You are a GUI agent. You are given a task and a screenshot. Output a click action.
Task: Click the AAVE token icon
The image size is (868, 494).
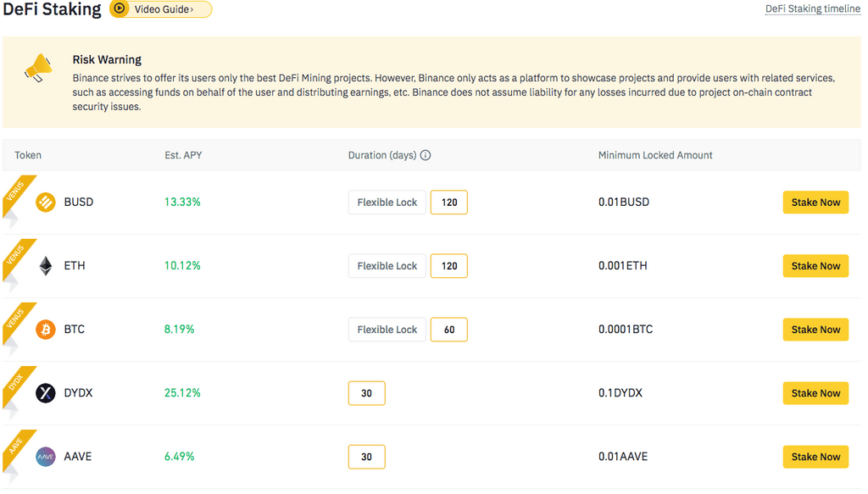pyautogui.click(x=46, y=457)
